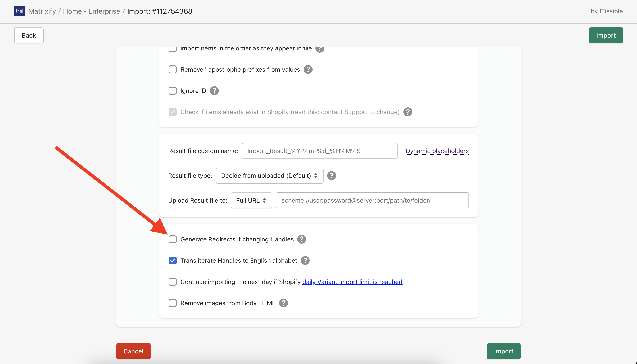Viewport: 637px width, 364px height.
Task: Enable Generate Redirects if changing Handles
Action: (x=172, y=239)
